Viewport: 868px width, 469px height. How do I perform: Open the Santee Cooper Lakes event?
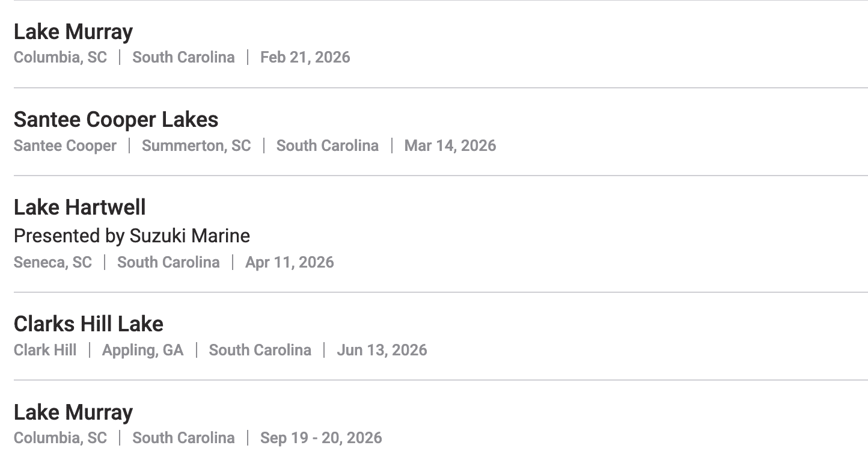pos(116,120)
